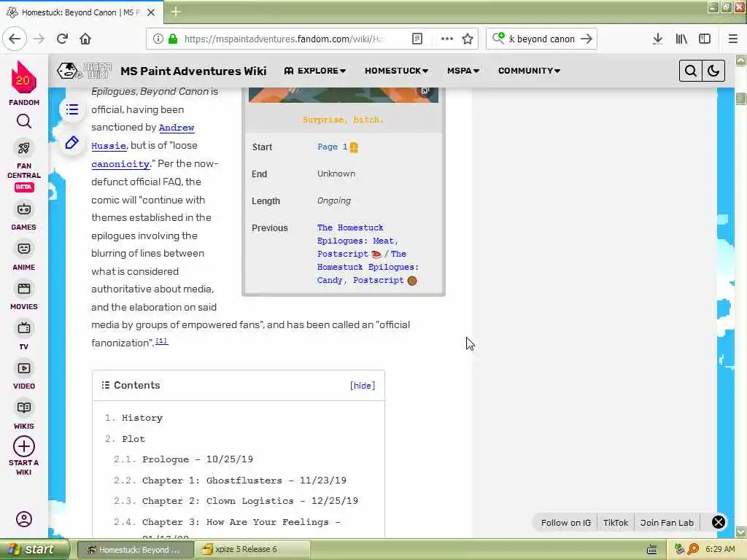
Task: Open the downloads panel
Action: (x=657, y=39)
